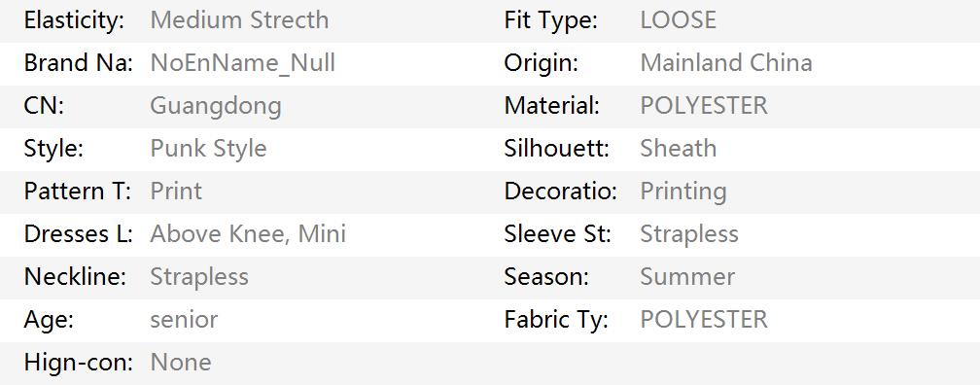Select the Elasticity label
This screenshot has height=385, width=980.
pyautogui.click(x=74, y=20)
